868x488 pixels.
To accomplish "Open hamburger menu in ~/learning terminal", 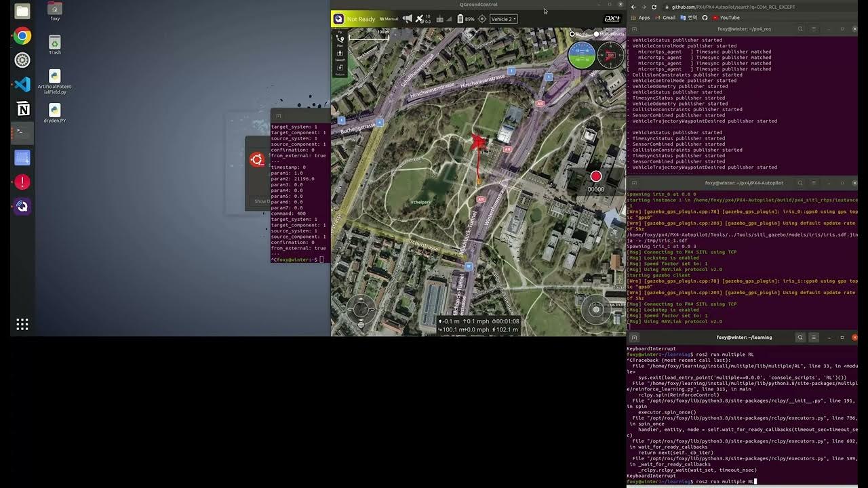I will pyautogui.click(x=814, y=337).
